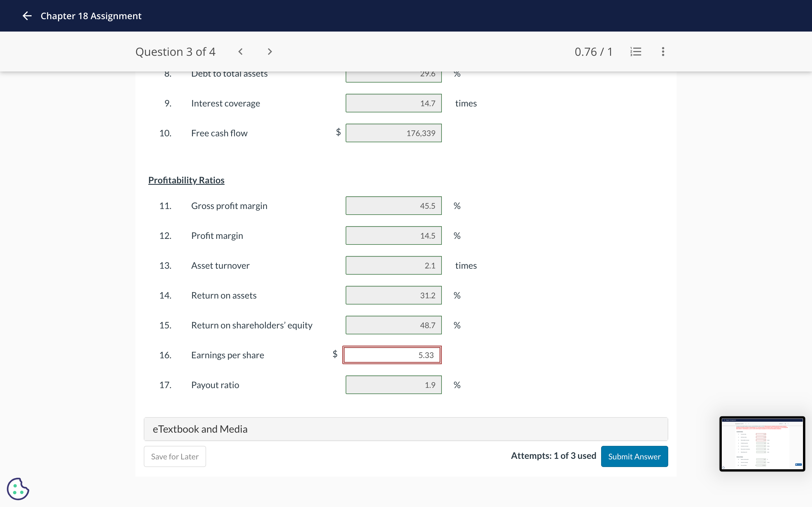Open the cookie preferences icon
This screenshot has height=507, width=812.
click(x=18, y=489)
